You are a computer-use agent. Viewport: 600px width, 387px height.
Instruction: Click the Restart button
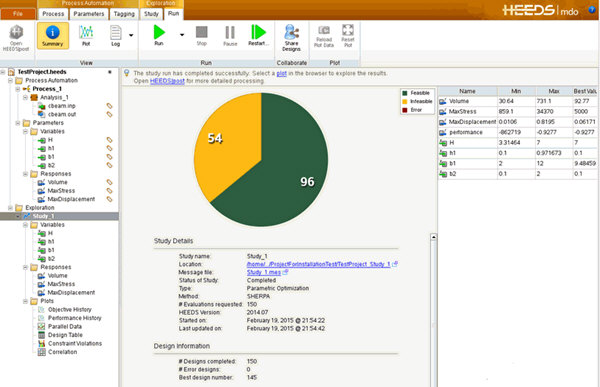258,35
